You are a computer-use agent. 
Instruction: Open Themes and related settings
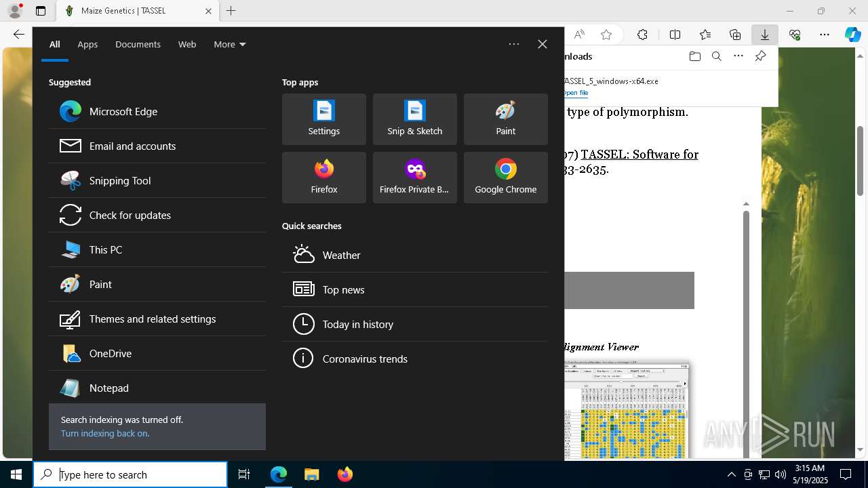[157, 319]
